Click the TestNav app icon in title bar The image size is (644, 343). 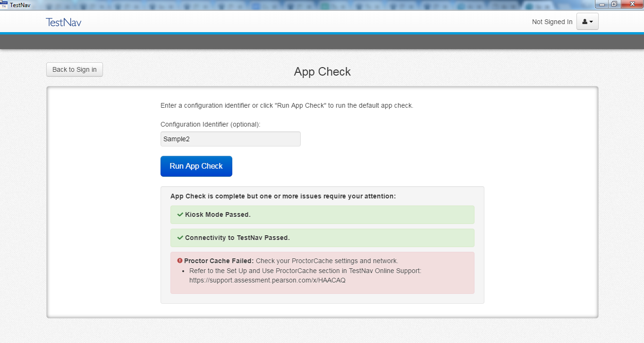point(4,5)
